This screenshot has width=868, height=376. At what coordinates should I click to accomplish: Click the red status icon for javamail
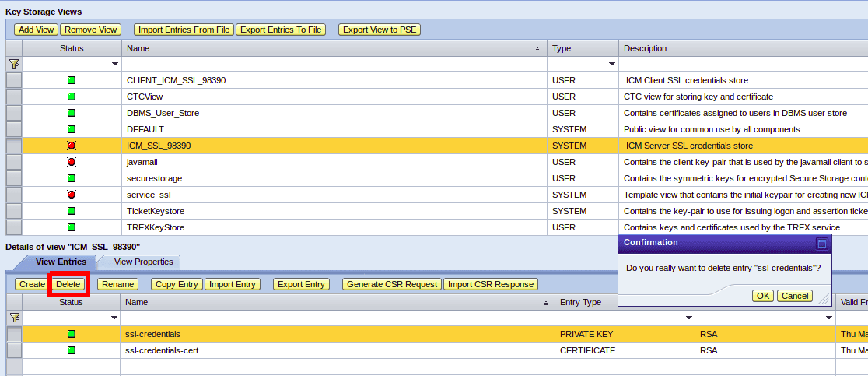72,162
